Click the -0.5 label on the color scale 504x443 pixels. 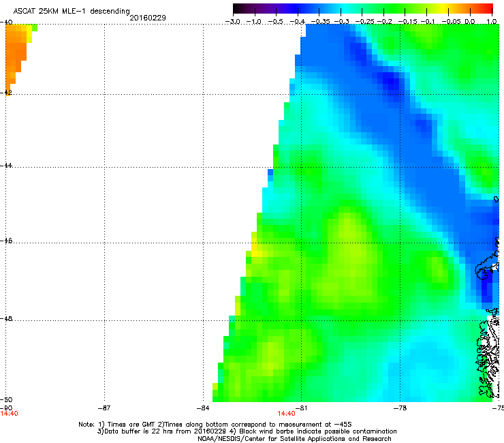tap(275, 22)
